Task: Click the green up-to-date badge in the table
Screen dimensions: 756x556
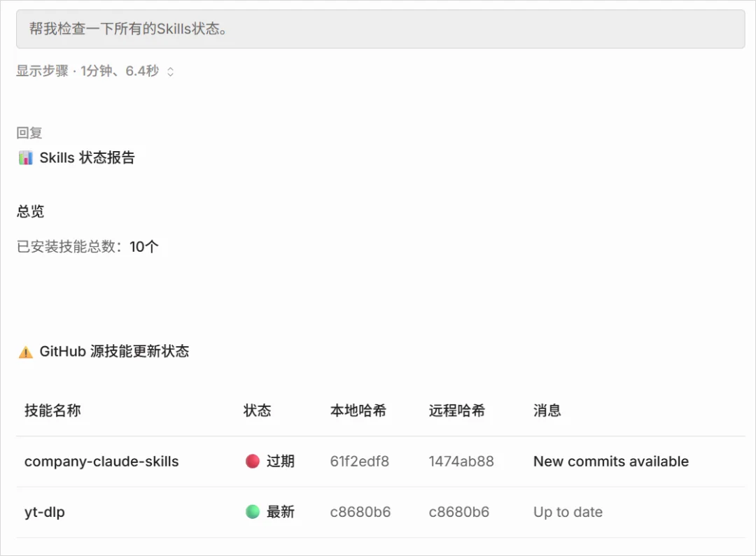Action: tap(270, 511)
